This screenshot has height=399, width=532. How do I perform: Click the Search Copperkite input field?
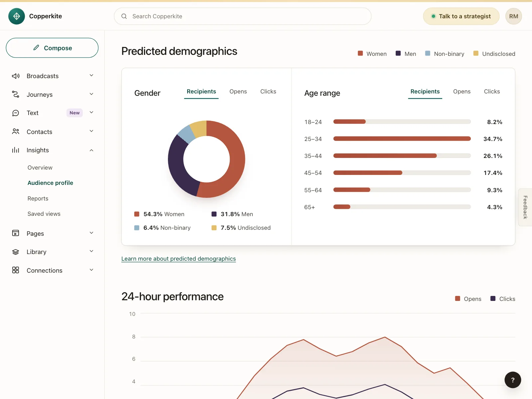tap(243, 16)
